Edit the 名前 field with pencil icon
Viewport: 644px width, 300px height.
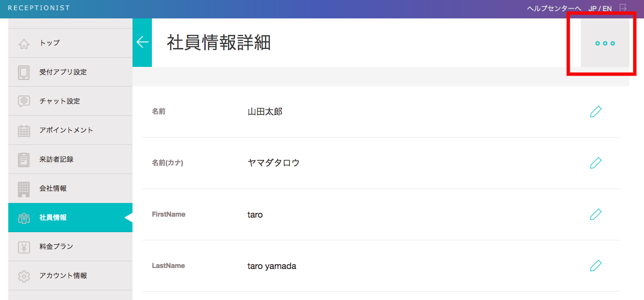pyautogui.click(x=595, y=111)
